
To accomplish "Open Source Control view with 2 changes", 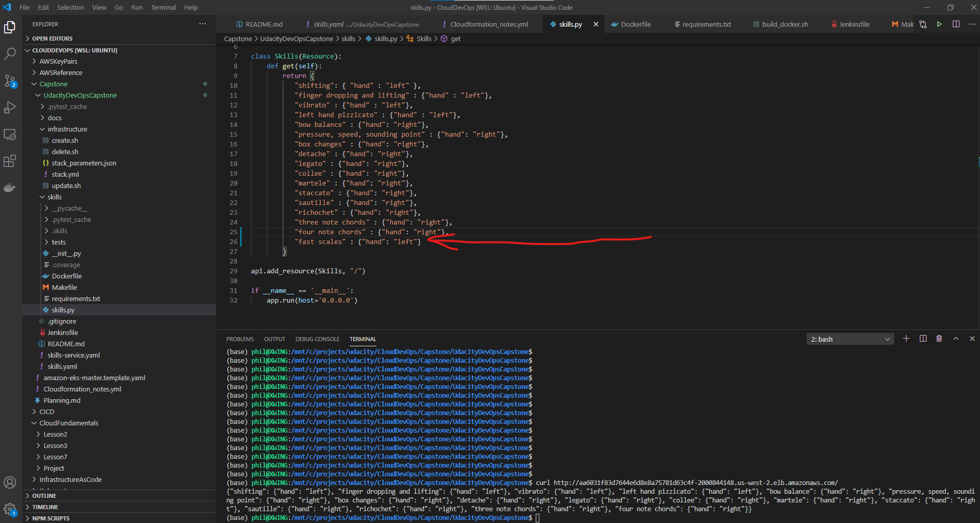I will [10, 81].
